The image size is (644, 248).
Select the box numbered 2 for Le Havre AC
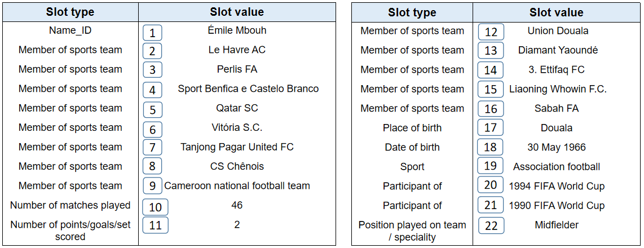click(x=152, y=51)
